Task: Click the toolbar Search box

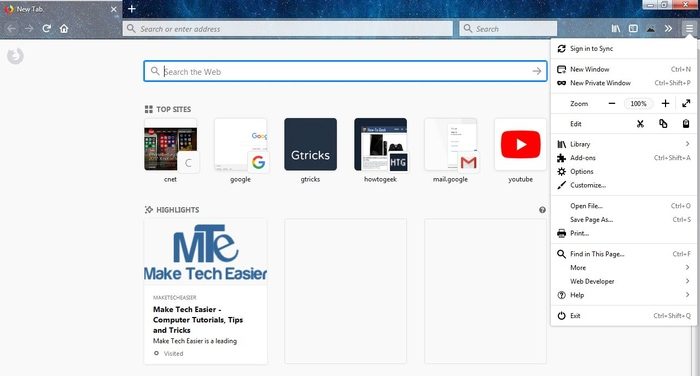Action: (508, 29)
